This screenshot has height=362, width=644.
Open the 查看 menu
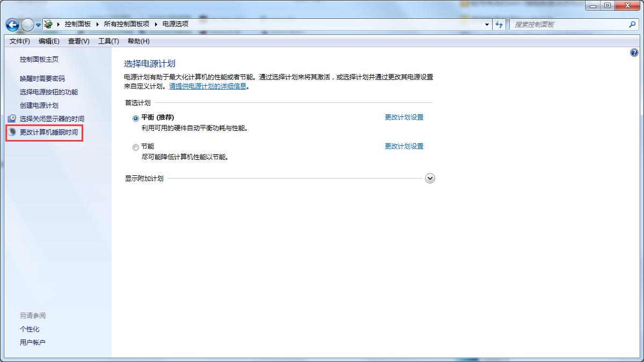[78, 41]
